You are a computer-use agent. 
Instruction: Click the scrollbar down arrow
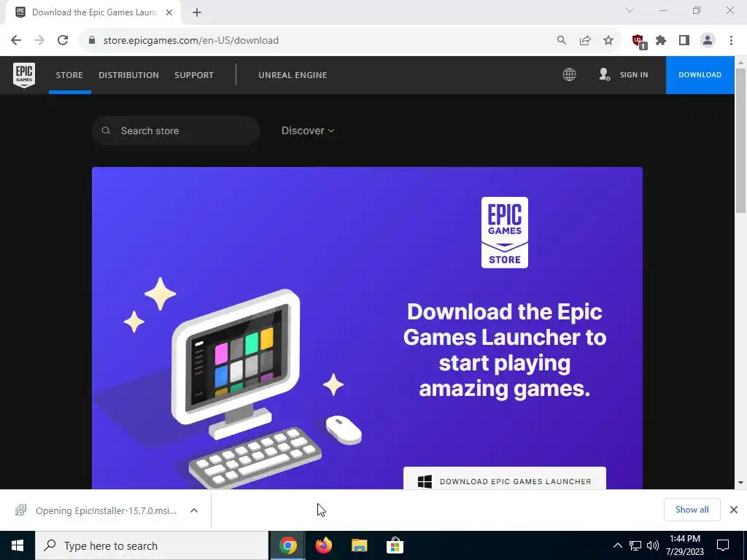pyautogui.click(x=741, y=483)
